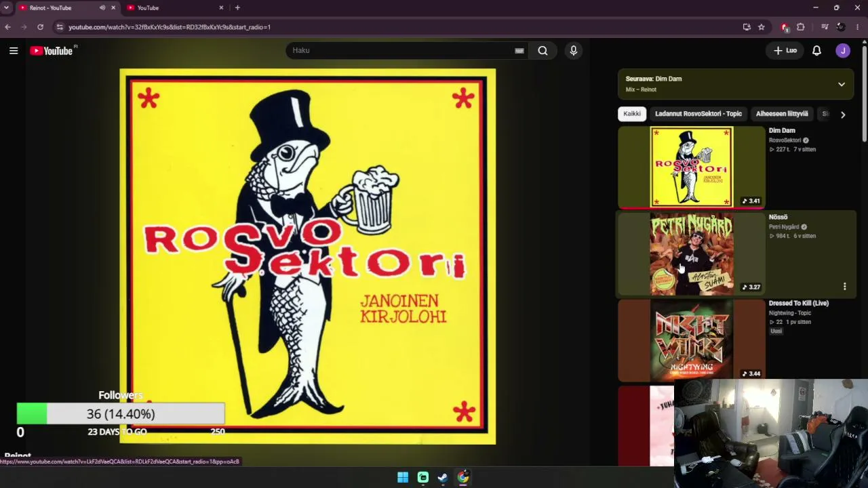
Task: Click the search magnifier button
Action: click(542, 50)
